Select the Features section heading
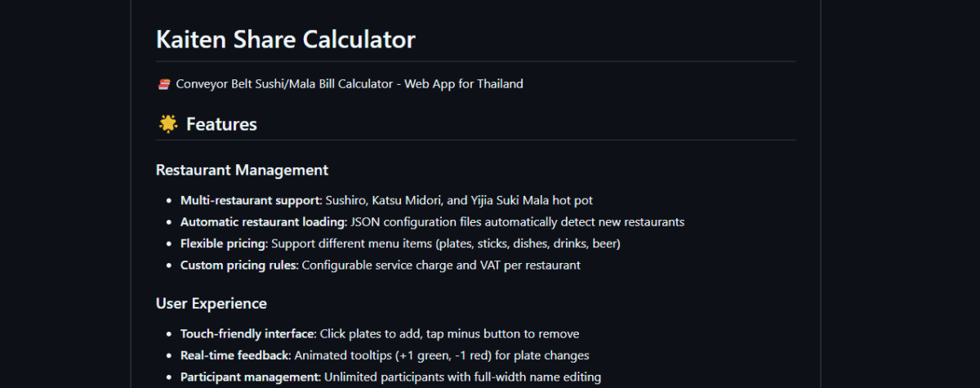This screenshot has height=388, width=980. tap(221, 124)
